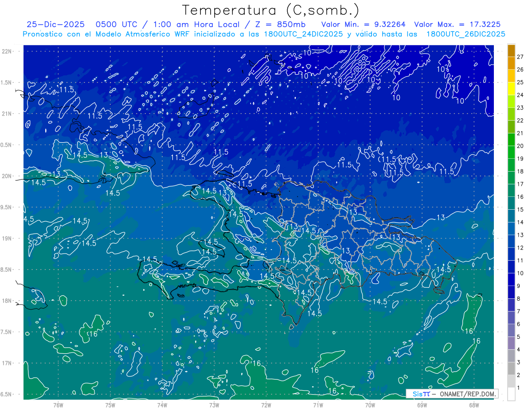Click colorbar scale label "9"
This screenshot has height=411, width=532.
(x=519, y=286)
